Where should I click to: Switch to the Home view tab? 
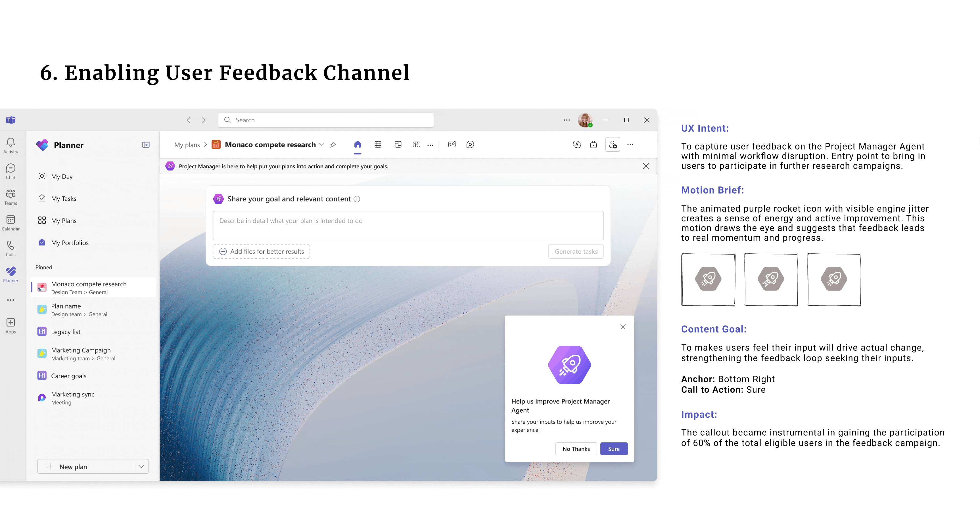click(358, 144)
